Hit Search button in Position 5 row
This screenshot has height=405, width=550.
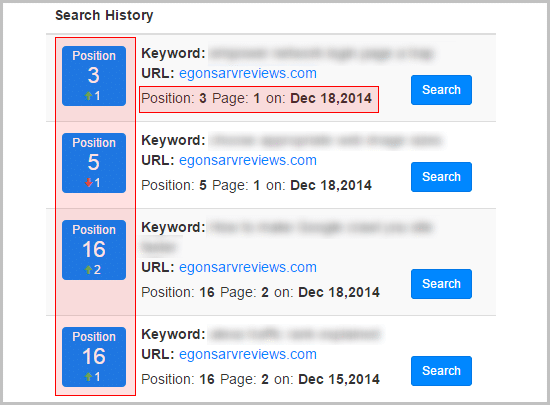click(x=441, y=177)
